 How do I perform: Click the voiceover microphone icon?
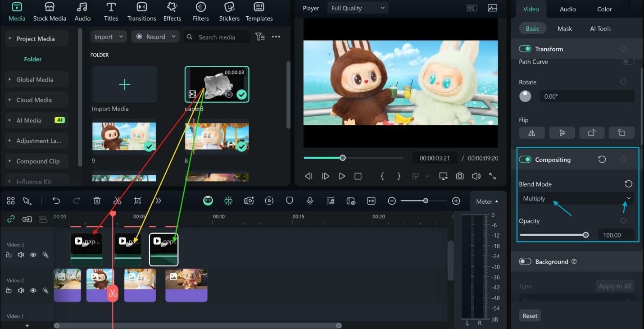click(310, 201)
